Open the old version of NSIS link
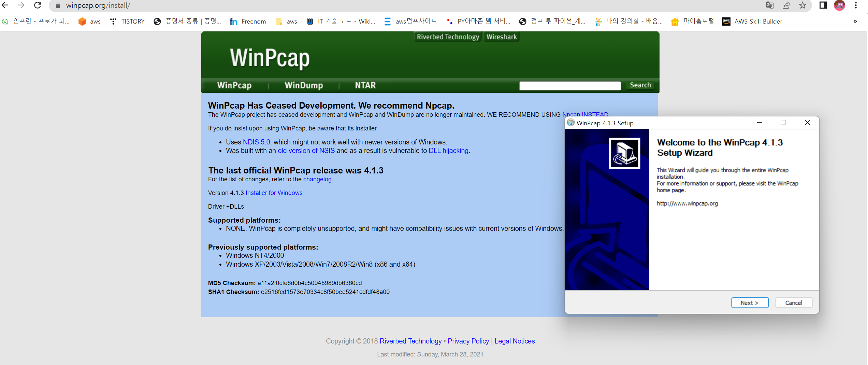The image size is (868, 365). point(306,151)
